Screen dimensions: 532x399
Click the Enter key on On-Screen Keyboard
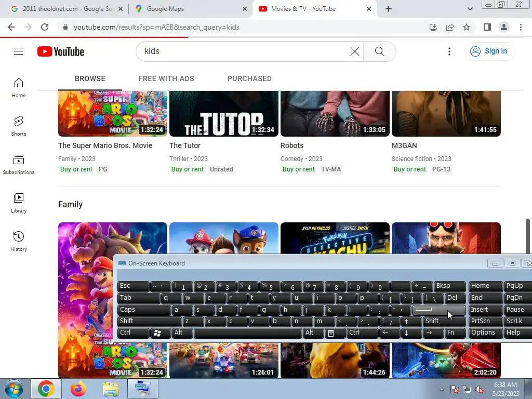[438, 310]
